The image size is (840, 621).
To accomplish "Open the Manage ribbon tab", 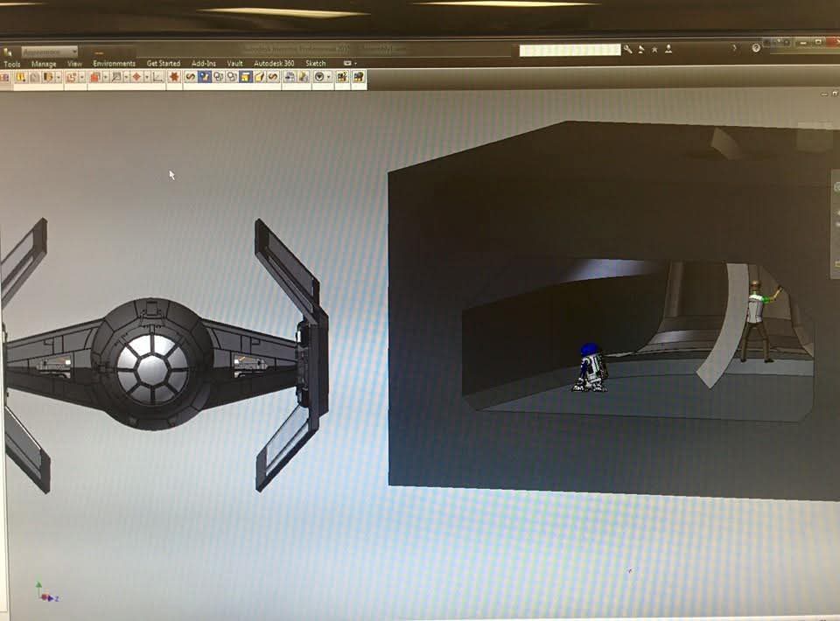I will click(44, 64).
